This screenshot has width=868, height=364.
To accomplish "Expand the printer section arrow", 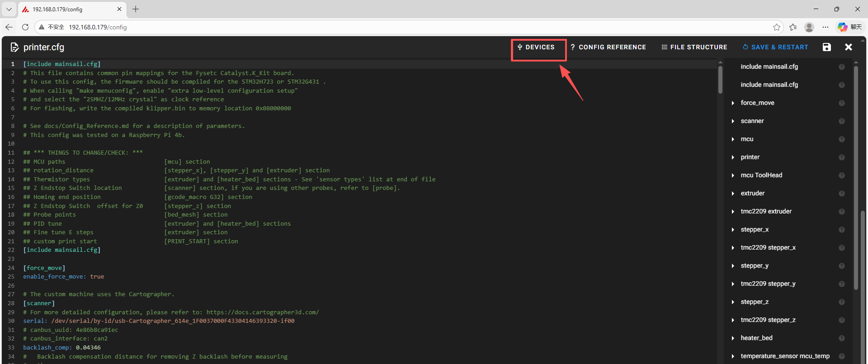I will (733, 157).
